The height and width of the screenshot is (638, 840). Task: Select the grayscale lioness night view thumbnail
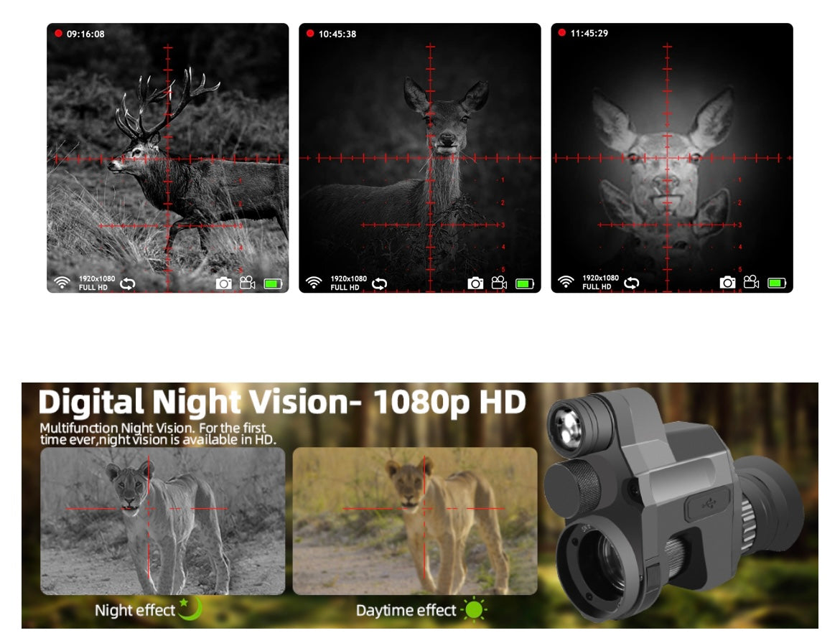point(162,521)
